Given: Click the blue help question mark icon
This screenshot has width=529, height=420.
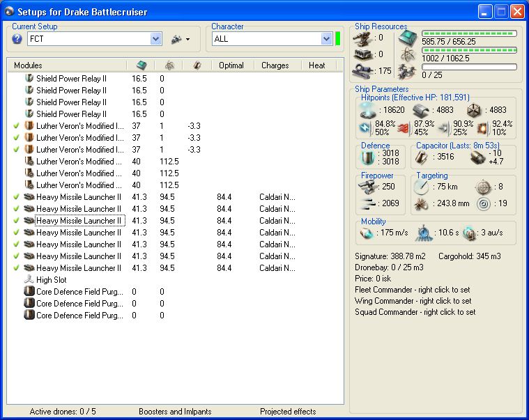Looking at the screenshot, I should tap(17, 39).
